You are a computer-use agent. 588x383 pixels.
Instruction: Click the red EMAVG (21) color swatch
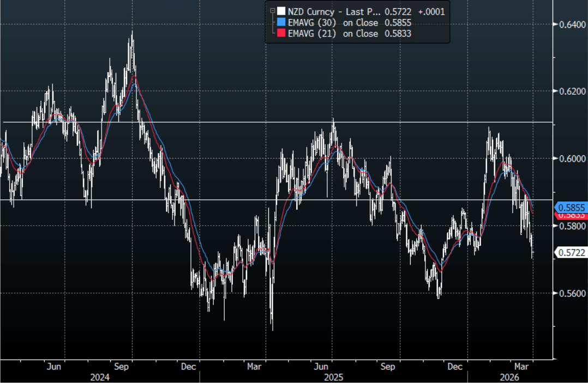(281, 34)
